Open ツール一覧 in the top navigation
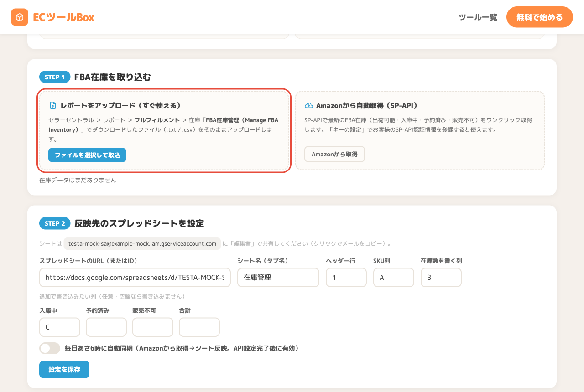 coord(478,17)
